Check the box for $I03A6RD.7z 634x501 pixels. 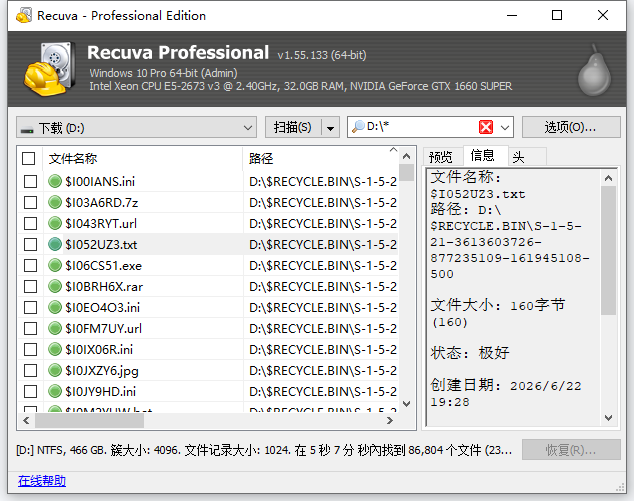click(30, 203)
